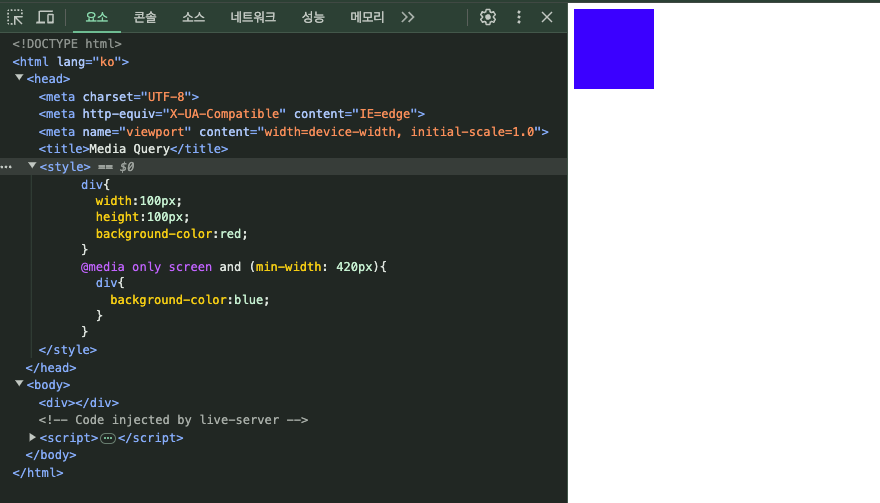Toggle the device toolbar icon
This screenshot has width=880, height=503.
(x=45, y=17)
